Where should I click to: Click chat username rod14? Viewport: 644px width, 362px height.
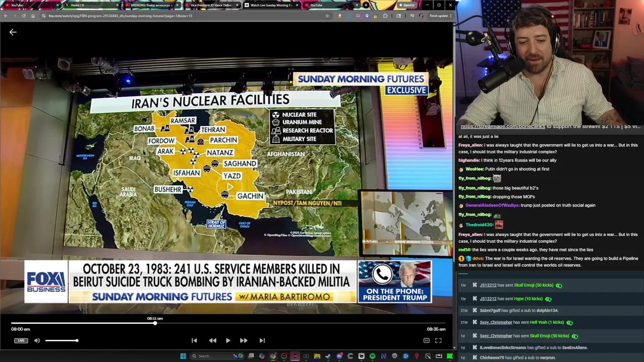pos(464,250)
